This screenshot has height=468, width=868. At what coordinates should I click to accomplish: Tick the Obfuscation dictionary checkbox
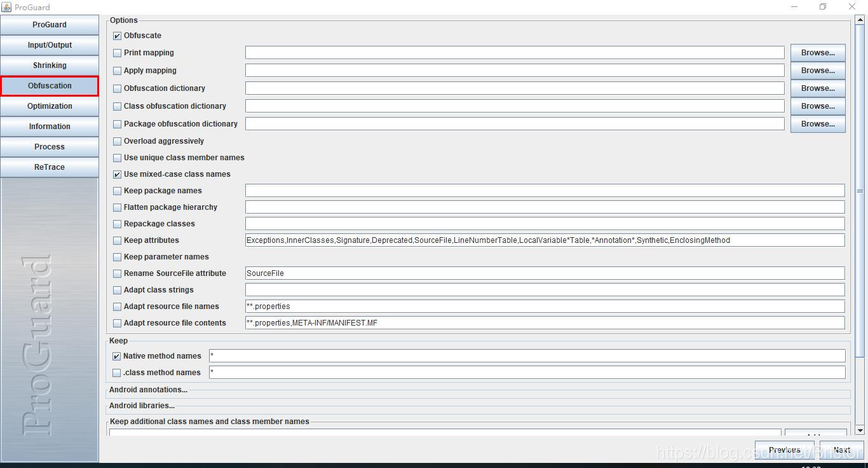click(x=117, y=89)
